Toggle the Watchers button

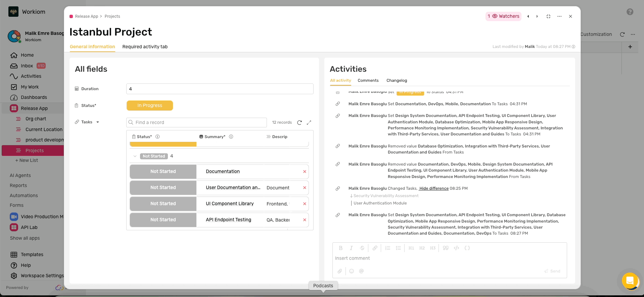click(x=503, y=16)
